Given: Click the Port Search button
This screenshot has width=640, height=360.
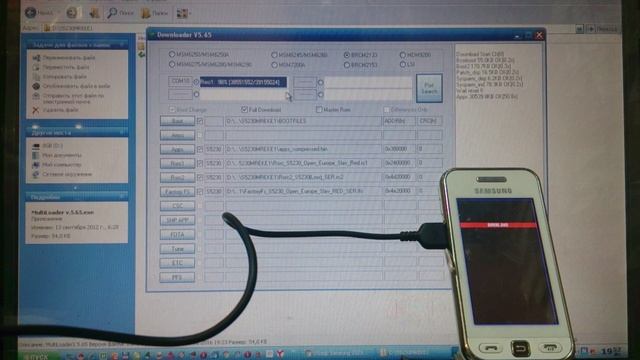Looking at the screenshot, I should tap(429, 88).
